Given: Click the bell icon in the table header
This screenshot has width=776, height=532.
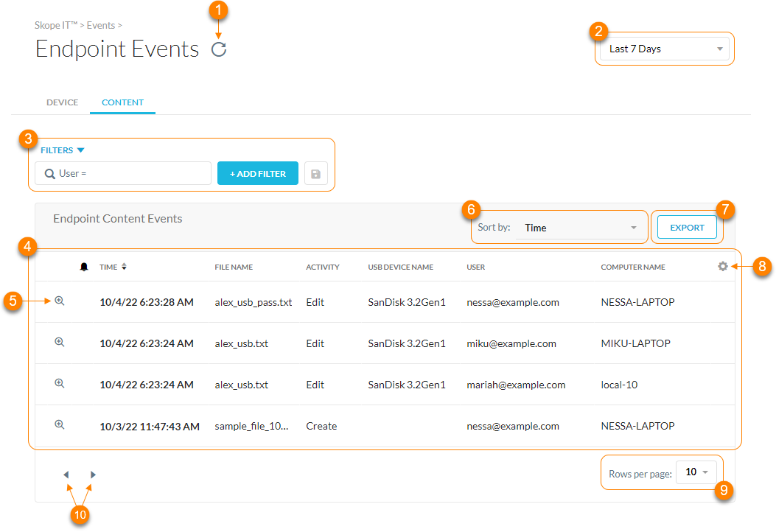Looking at the screenshot, I should pos(84,267).
